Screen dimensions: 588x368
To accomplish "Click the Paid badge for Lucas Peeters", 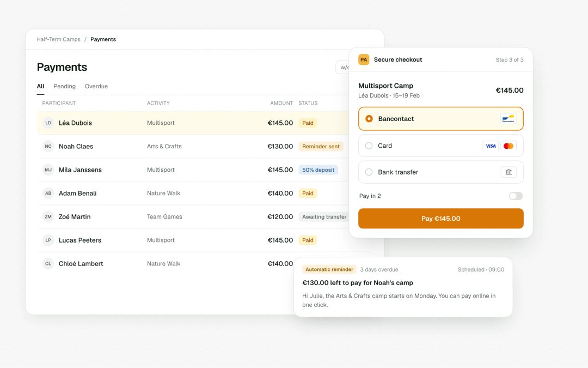I will click(308, 240).
